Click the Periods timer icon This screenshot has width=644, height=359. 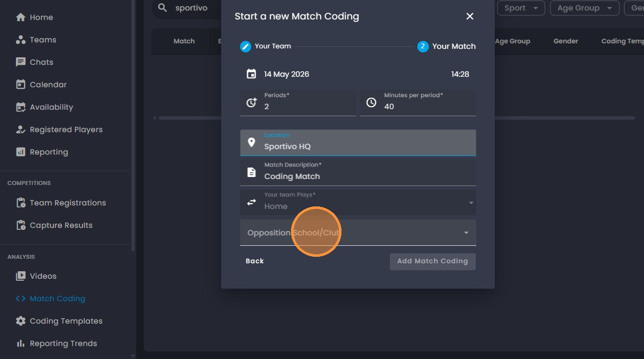(x=252, y=102)
